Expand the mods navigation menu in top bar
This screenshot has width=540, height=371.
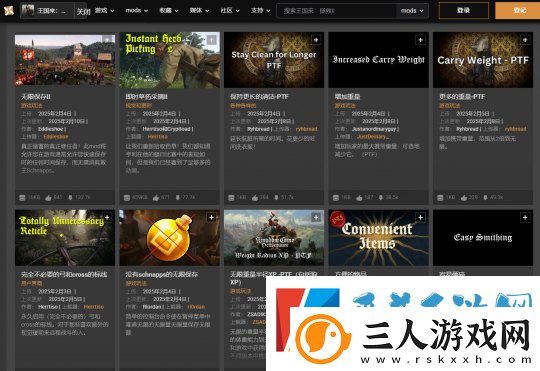pos(137,11)
